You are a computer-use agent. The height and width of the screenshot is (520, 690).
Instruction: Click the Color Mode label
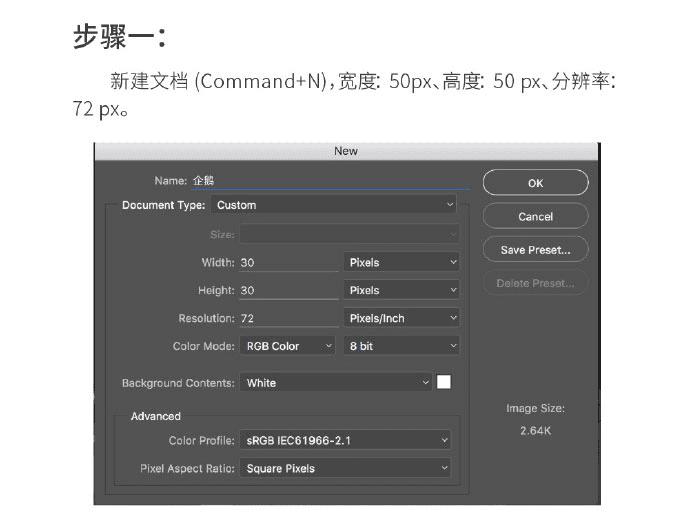[x=203, y=346]
